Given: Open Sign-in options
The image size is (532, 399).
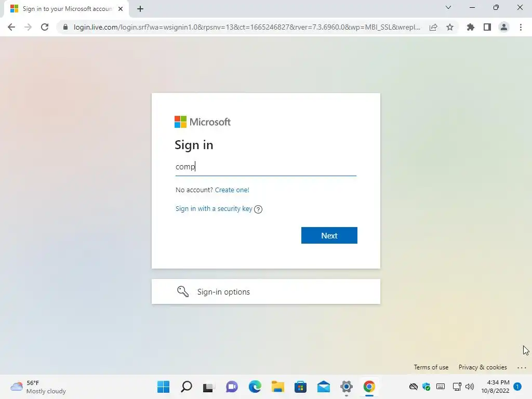Looking at the screenshot, I should pos(265,291).
